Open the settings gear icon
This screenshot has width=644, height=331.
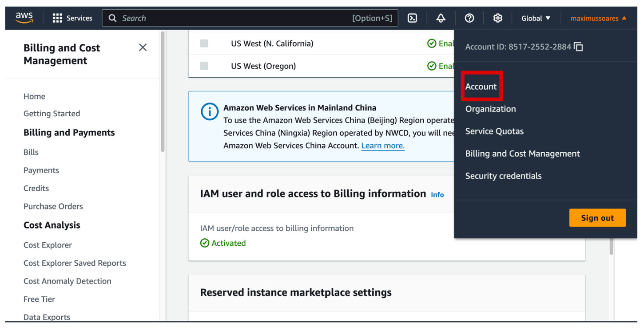point(497,18)
